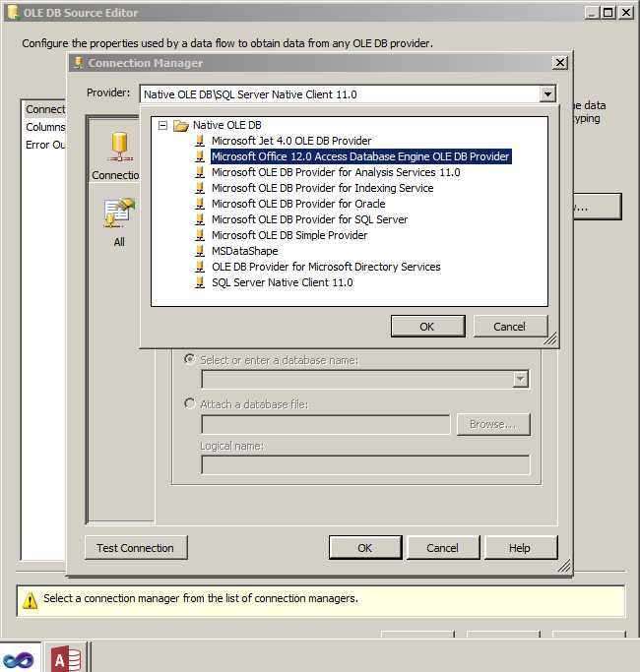Viewport: 640px width, 672px height.
Task: Click the Native OLE DB folder icon
Action: tap(181, 126)
